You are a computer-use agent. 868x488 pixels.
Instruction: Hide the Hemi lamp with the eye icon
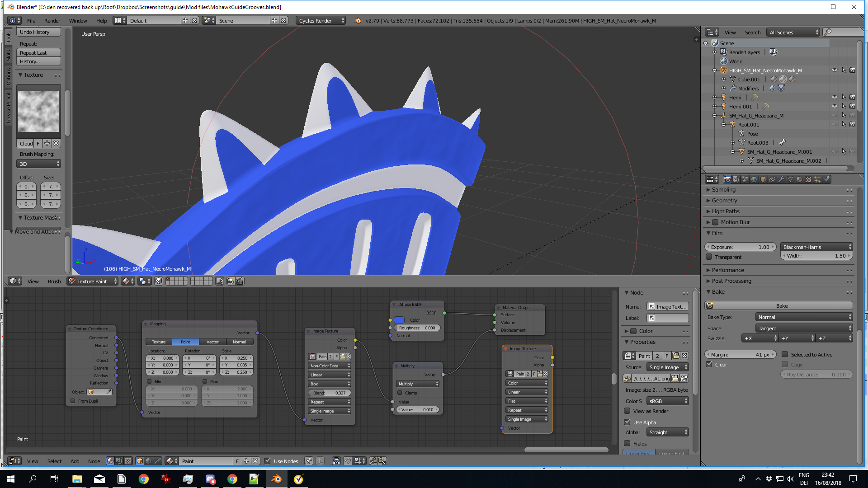click(x=834, y=97)
